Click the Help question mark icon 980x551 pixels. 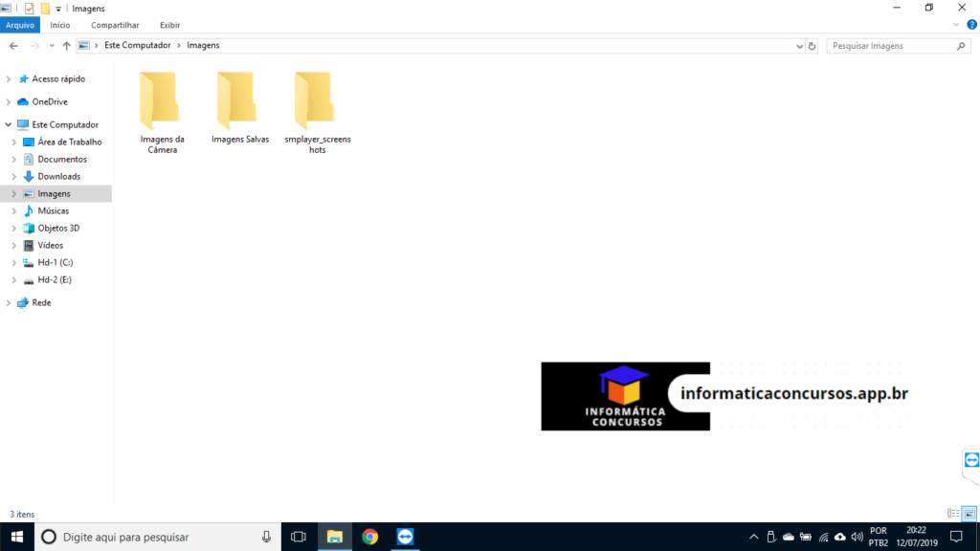coord(971,25)
